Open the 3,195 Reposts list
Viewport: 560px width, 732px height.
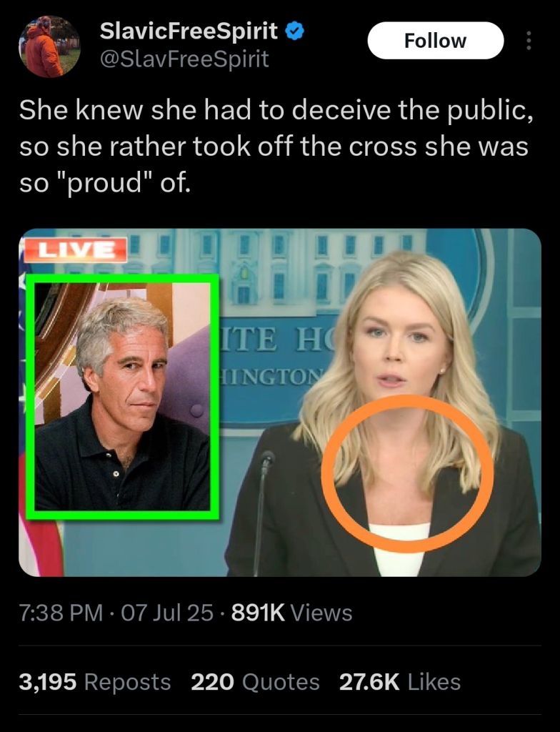point(95,681)
